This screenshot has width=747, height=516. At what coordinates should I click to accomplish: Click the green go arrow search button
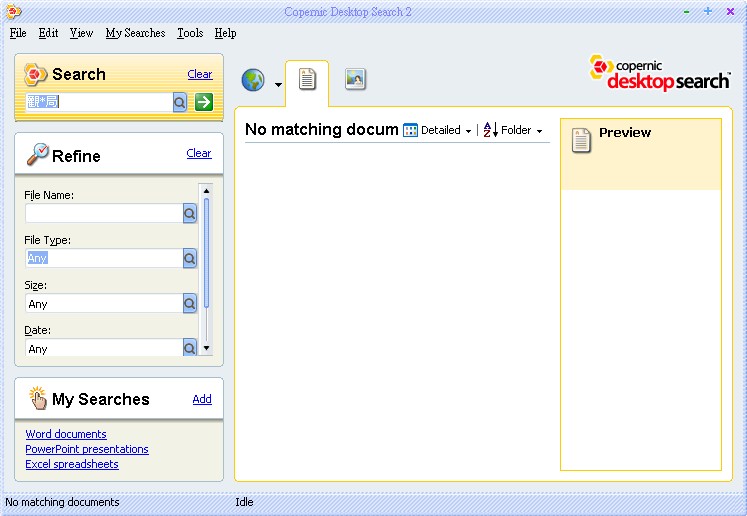pyautogui.click(x=204, y=102)
